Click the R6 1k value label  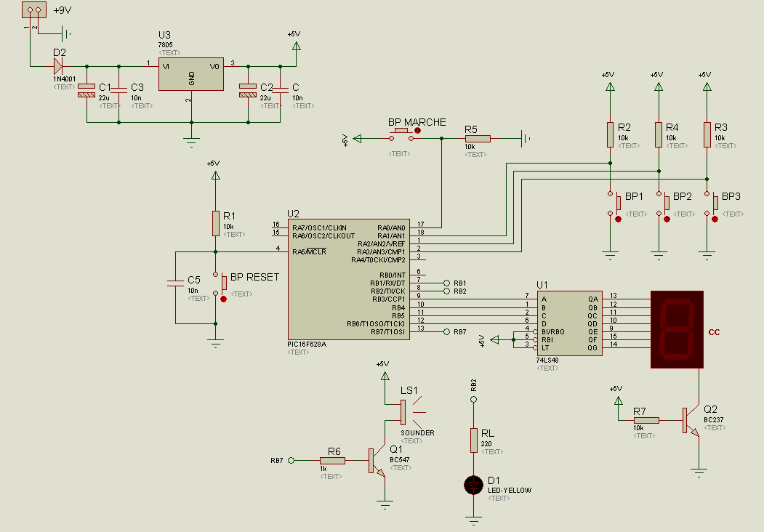(x=323, y=469)
